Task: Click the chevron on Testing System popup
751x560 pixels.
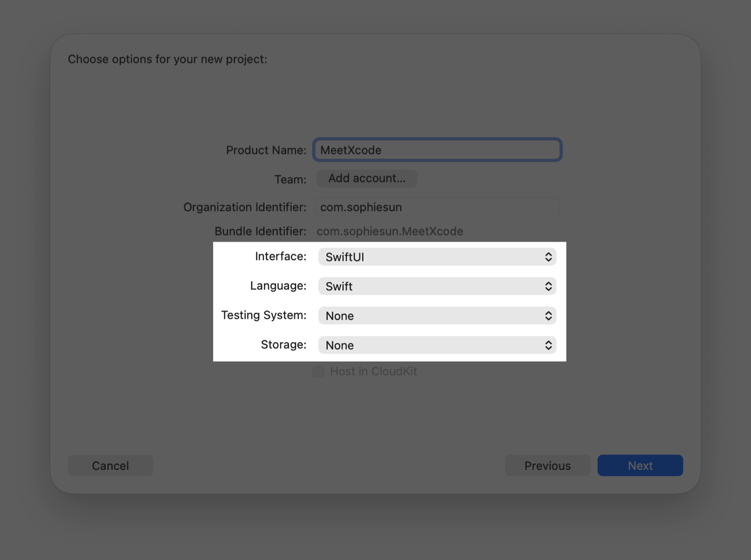Action: (x=548, y=316)
